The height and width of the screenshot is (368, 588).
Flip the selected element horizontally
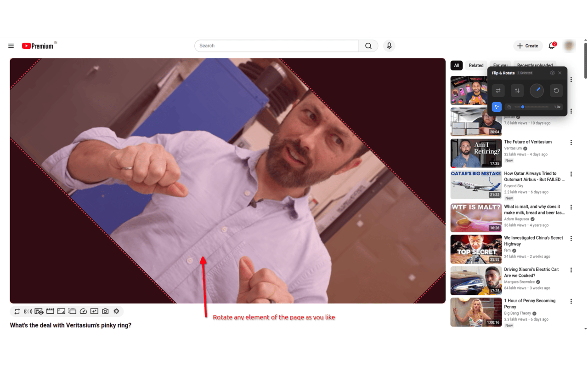[x=498, y=91]
